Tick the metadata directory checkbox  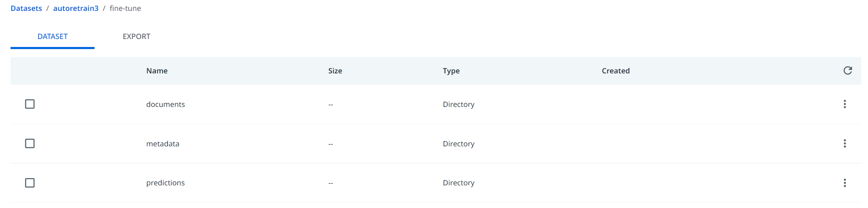(x=30, y=143)
